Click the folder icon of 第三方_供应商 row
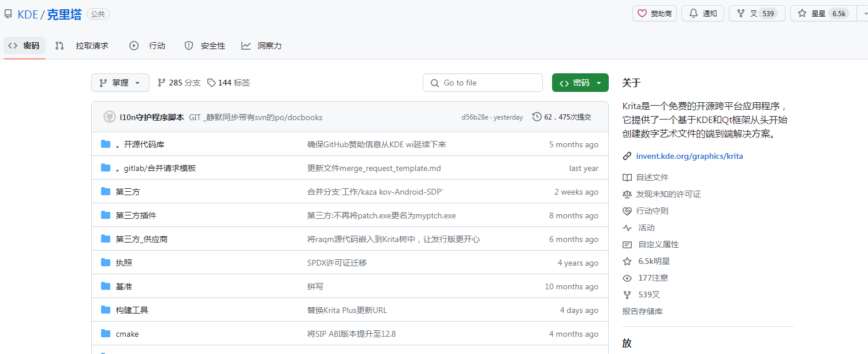This screenshot has width=868, height=354. [x=106, y=239]
